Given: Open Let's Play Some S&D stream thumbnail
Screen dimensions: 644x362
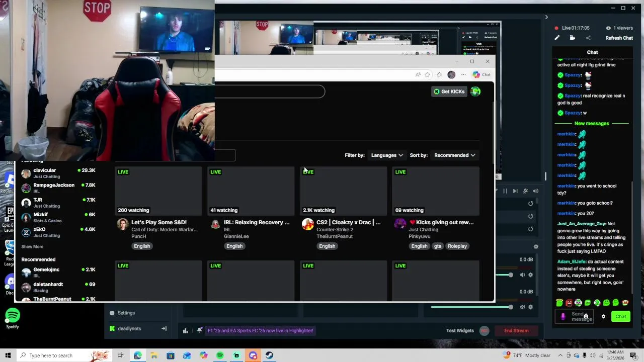Looking at the screenshot, I should [x=158, y=191].
